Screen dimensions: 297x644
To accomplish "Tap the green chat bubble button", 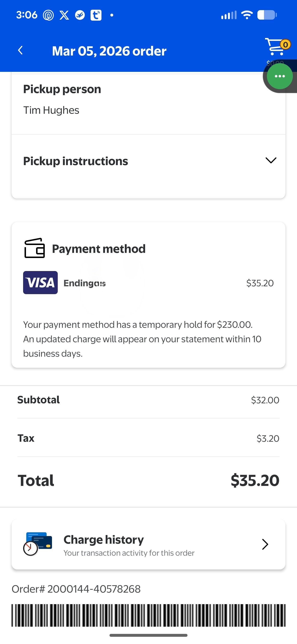I will pos(279,76).
